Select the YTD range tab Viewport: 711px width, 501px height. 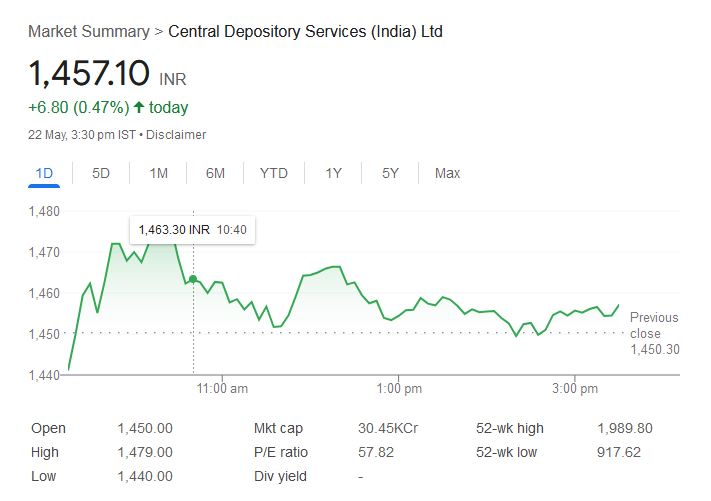pyautogui.click(x=274, y=173)
